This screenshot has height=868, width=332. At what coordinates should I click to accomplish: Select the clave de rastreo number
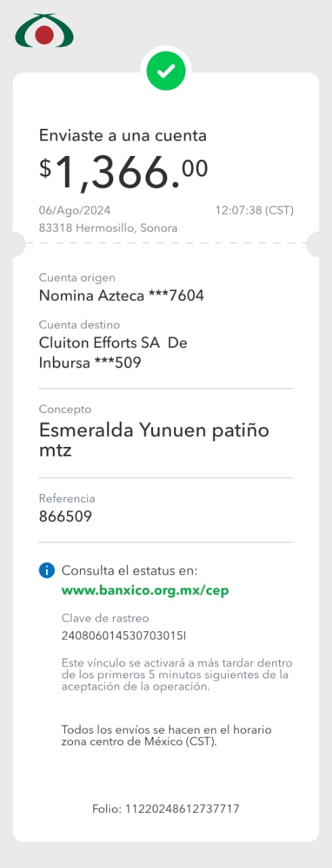pyautogui.click(x=123, y=636)
